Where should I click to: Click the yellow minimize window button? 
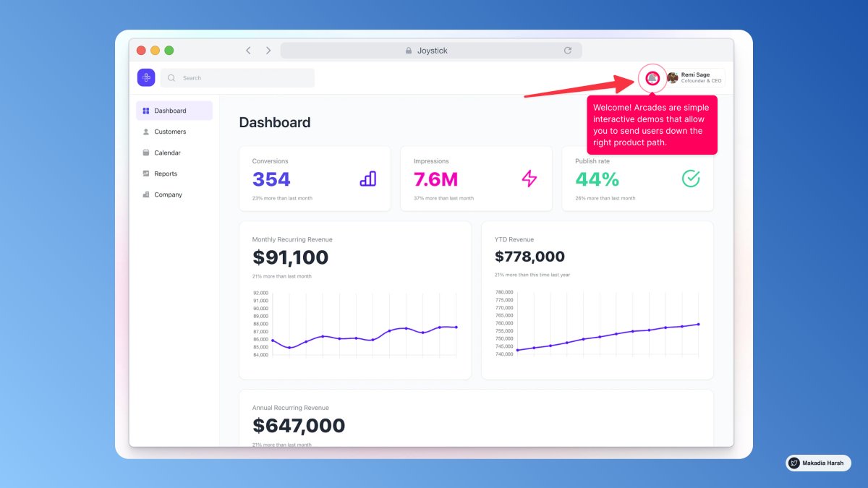[155, 51]
